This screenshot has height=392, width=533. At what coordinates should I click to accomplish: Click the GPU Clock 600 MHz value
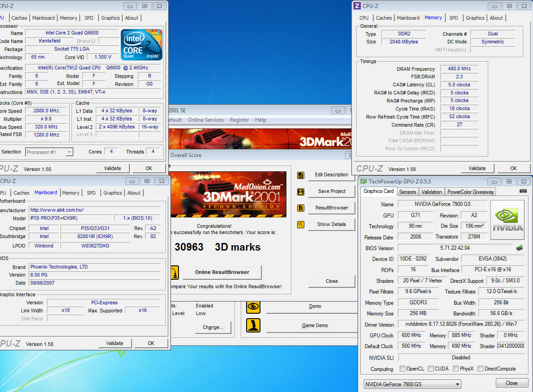(x=411, y=335)
